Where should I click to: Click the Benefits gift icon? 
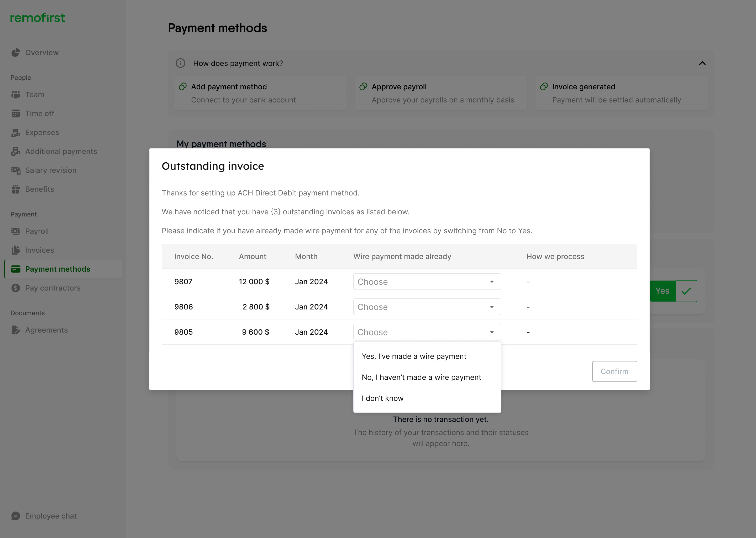click(15, 189)
